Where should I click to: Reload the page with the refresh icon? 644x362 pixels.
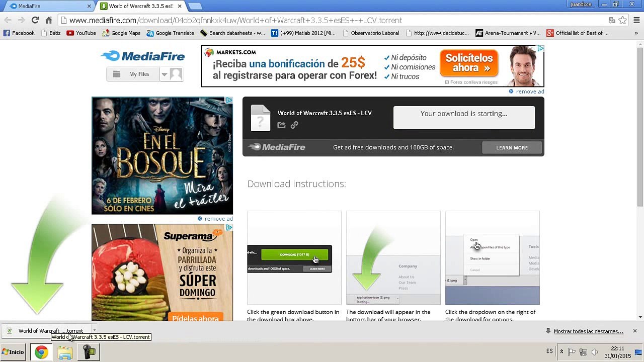(35, 20)
